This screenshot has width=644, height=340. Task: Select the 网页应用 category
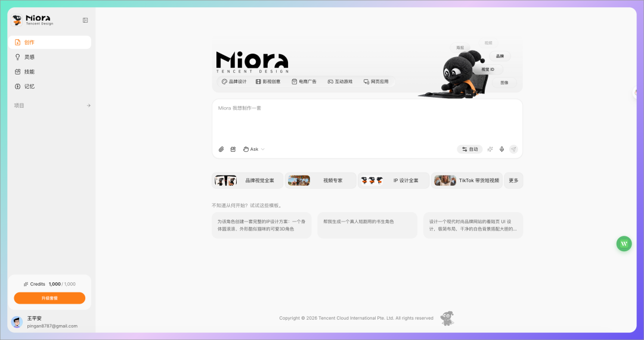(376, 82)
